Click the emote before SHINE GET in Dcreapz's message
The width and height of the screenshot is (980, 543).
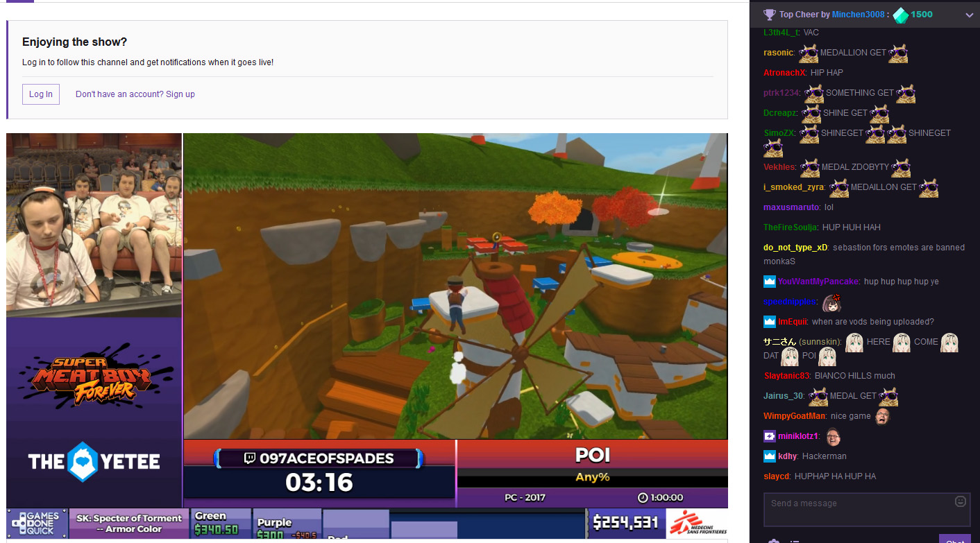click(x=811, y=113)
